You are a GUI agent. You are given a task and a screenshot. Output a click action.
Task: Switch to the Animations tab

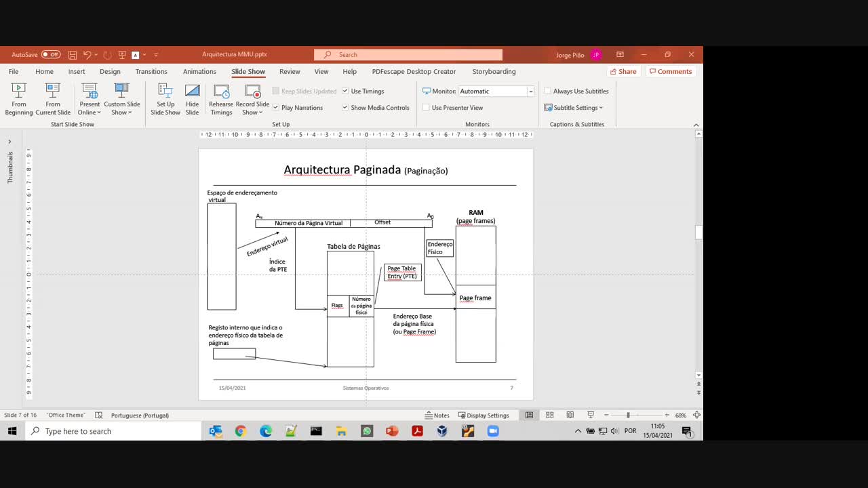coord(199,71)
